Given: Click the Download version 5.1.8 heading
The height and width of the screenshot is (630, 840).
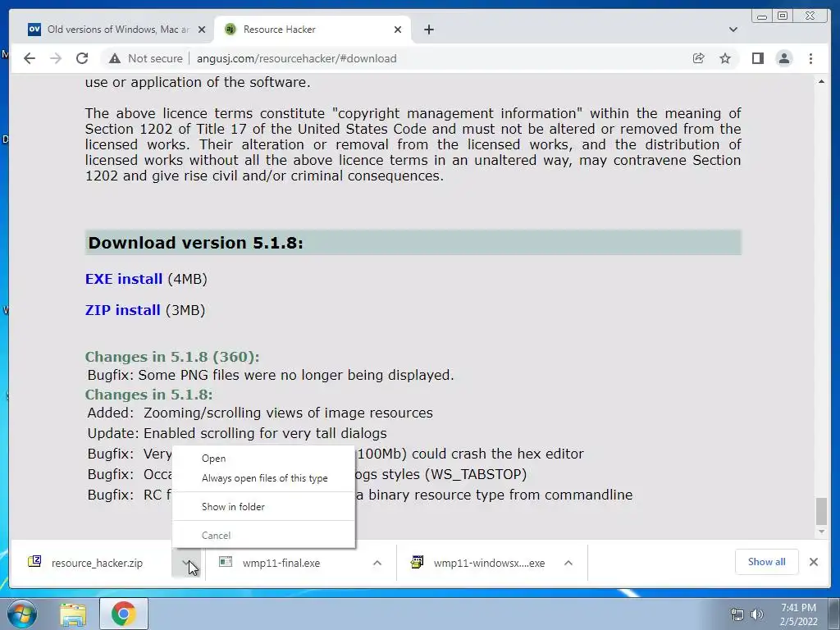Looking at the screenshot, I should click(x=195, y=243).
